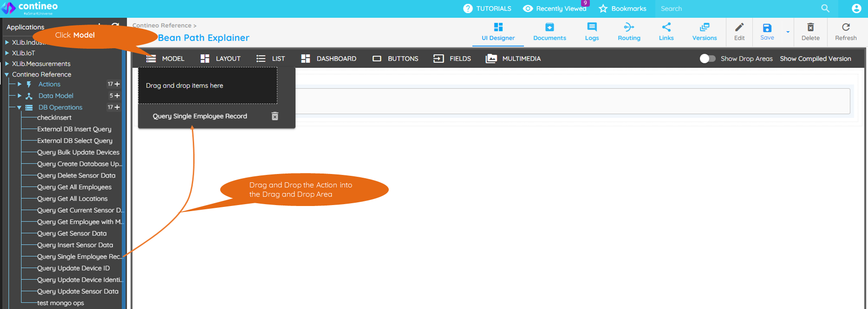Click Show Compiled Version

pos(815,58)
